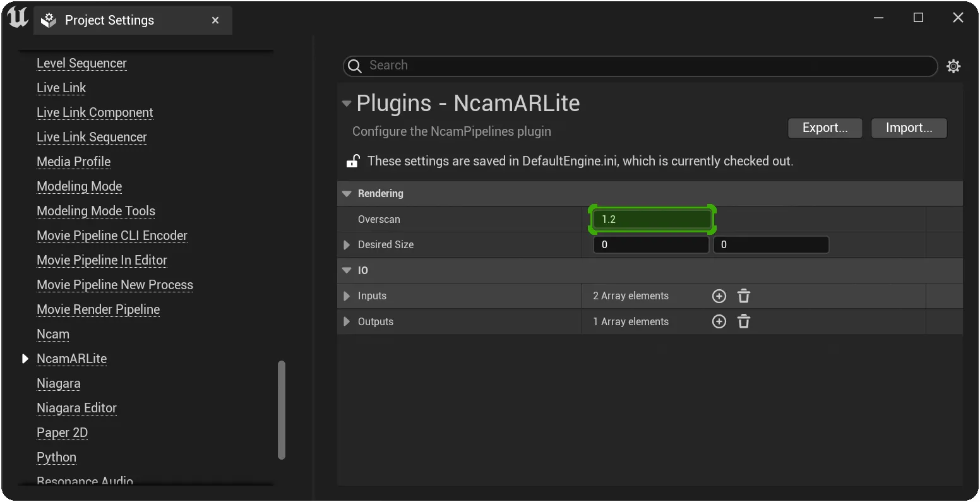
Task: Click the settings Search box
Action: [640, 66]
